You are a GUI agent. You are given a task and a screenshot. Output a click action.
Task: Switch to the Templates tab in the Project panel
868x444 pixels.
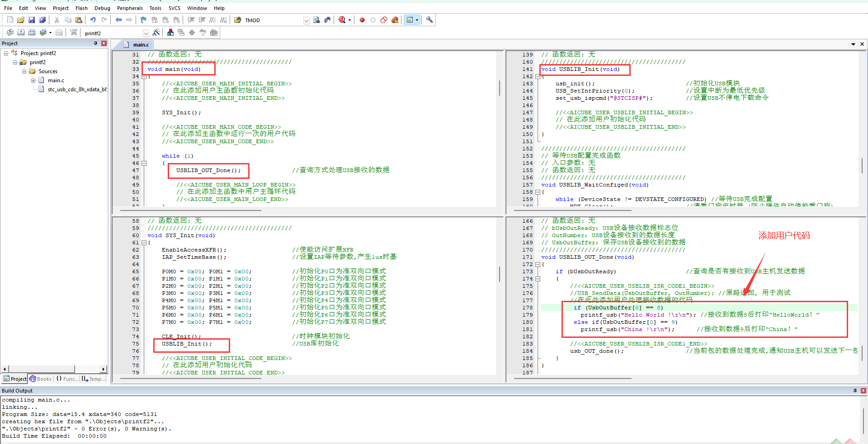[x=94, y=379]
